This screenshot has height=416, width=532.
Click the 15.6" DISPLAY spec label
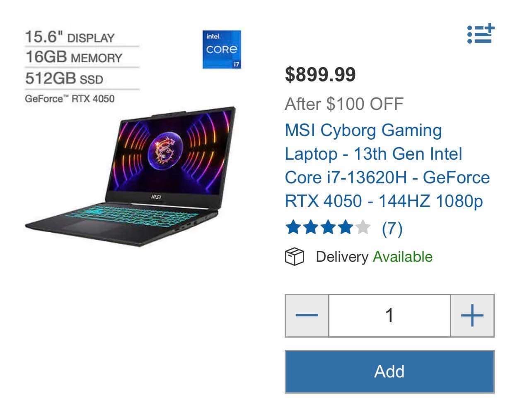tap(70, 37)
